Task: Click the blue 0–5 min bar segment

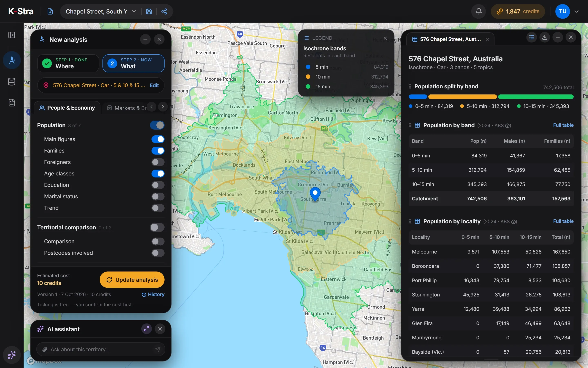Action: (418, 97)
